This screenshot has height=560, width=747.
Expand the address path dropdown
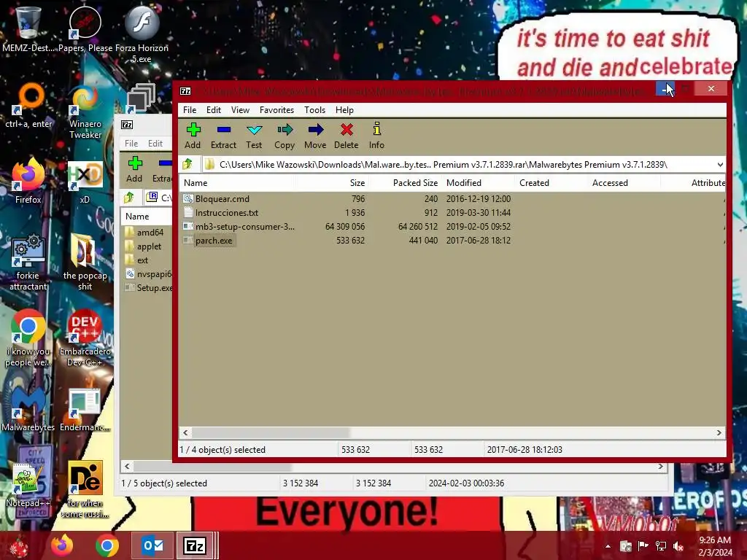tap(720, 165)
